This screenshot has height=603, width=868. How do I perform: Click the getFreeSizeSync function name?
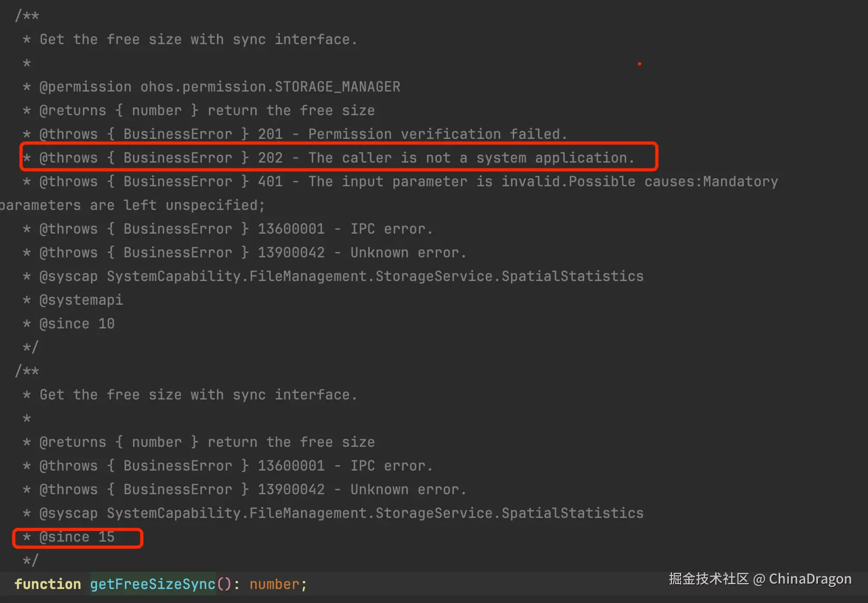[x=152, y=584]
